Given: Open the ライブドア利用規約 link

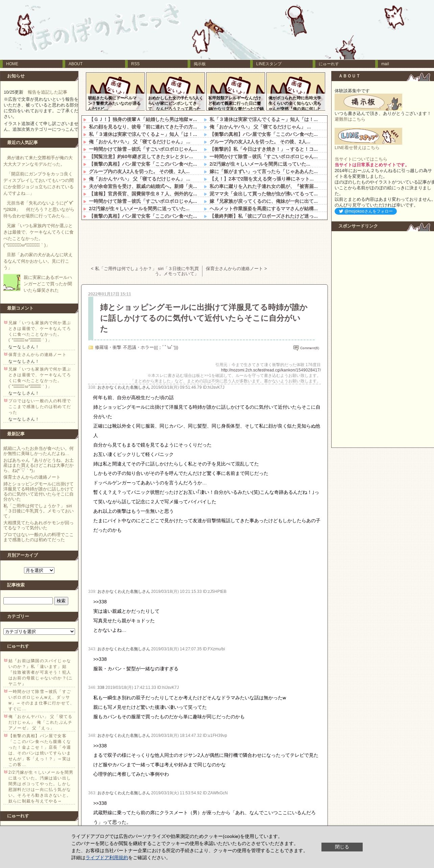Looking at the screenshot, I should 107,858.
